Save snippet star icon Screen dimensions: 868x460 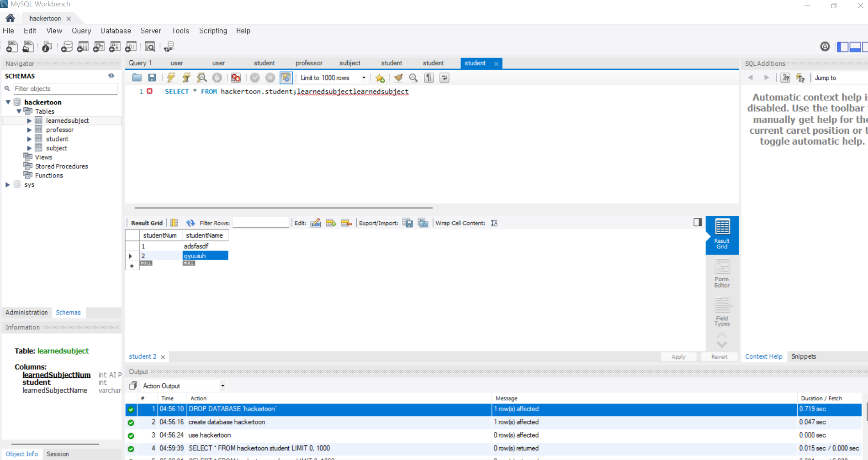pos(380,78)
